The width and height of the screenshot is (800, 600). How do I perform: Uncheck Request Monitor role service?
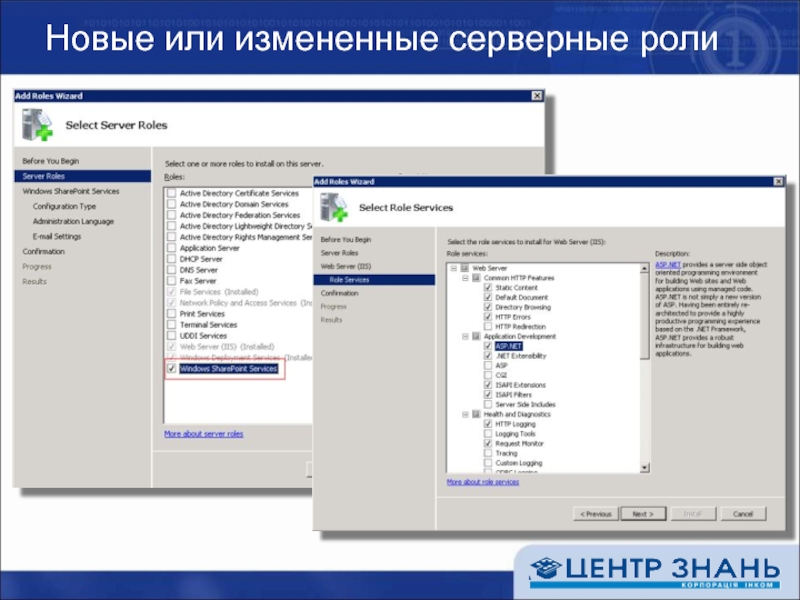[488, 443]
